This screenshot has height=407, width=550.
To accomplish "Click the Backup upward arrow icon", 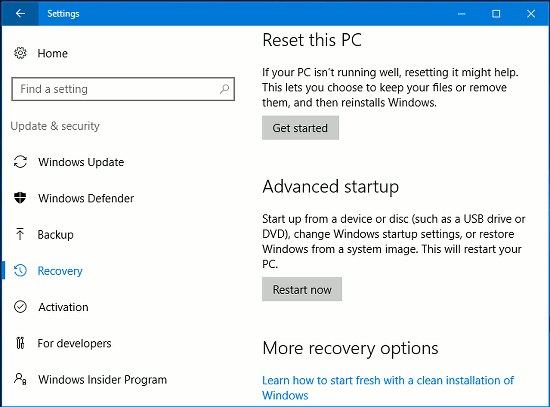I will pos(20,234).
